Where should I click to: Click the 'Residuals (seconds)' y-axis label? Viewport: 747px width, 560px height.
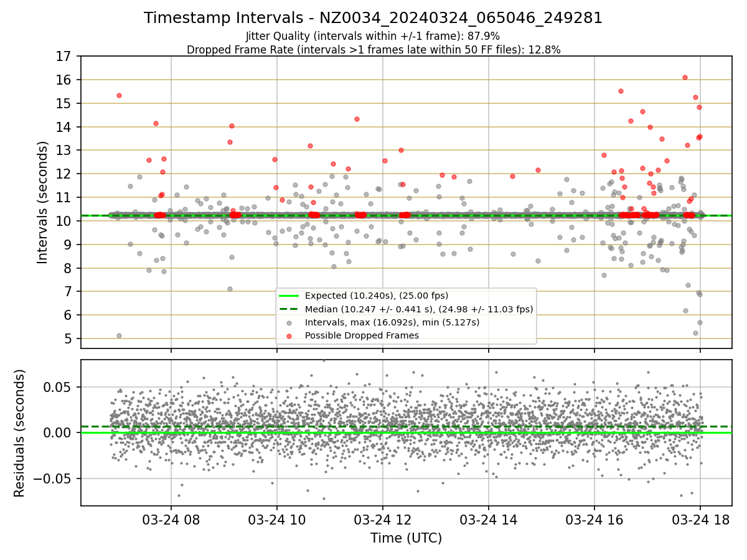(20, 433)
